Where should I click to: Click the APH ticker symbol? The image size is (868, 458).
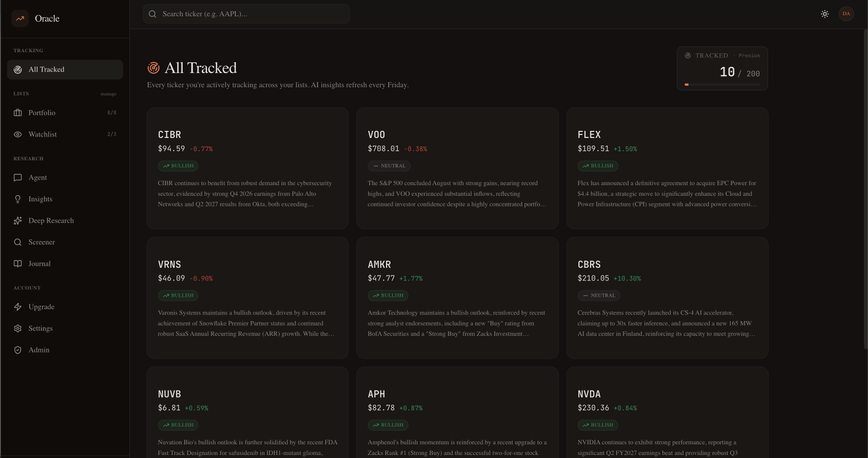click(376, 394)
